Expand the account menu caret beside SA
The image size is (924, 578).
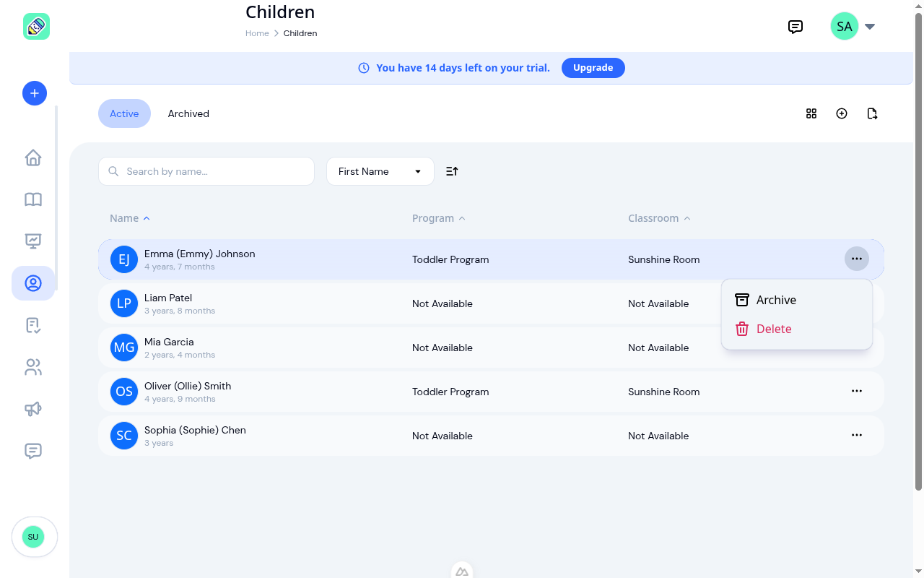[870, 27]
